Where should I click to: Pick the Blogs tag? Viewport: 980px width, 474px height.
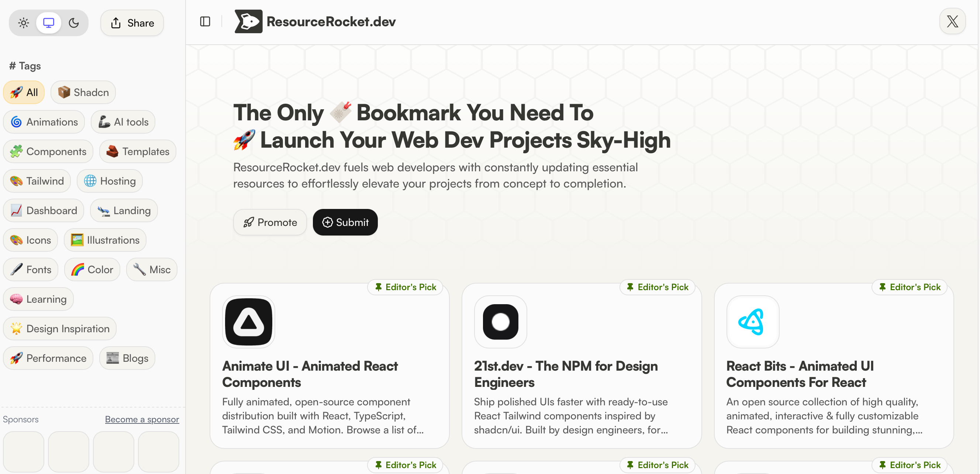pyautogui.click(x=127, y=358)
